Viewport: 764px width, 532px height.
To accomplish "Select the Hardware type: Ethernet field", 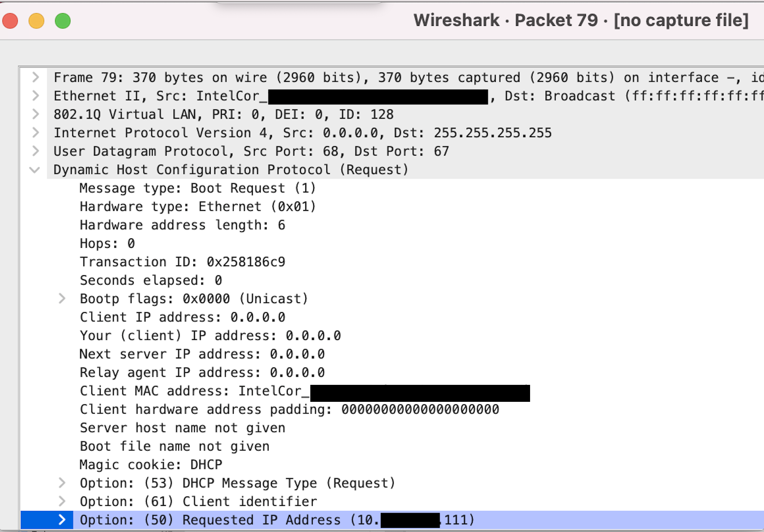I will [198, 206].
